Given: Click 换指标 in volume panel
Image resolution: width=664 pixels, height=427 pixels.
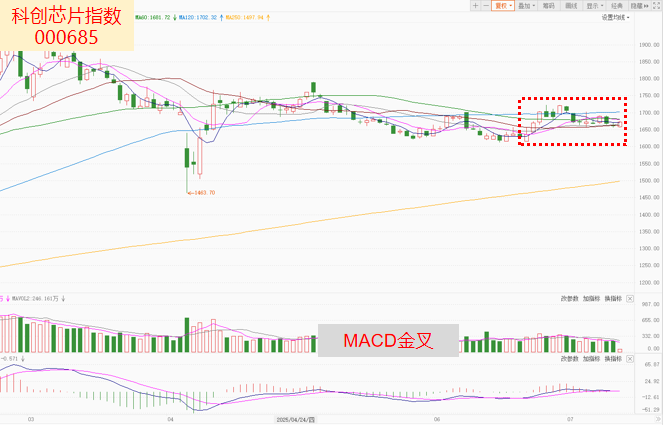Looking at the screenshot, I should coord(613,299).
